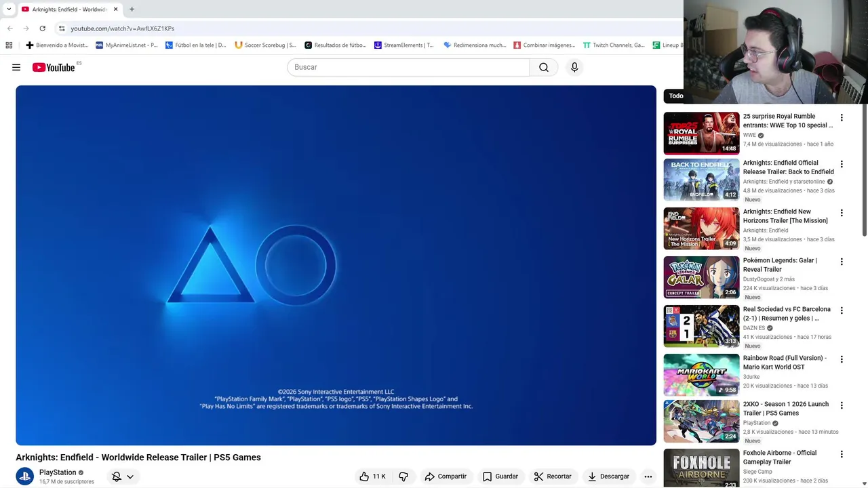Toggle notification bell for PlayStation channel
The height and width of the screenshot is (488, 868).
click(117, 476)
